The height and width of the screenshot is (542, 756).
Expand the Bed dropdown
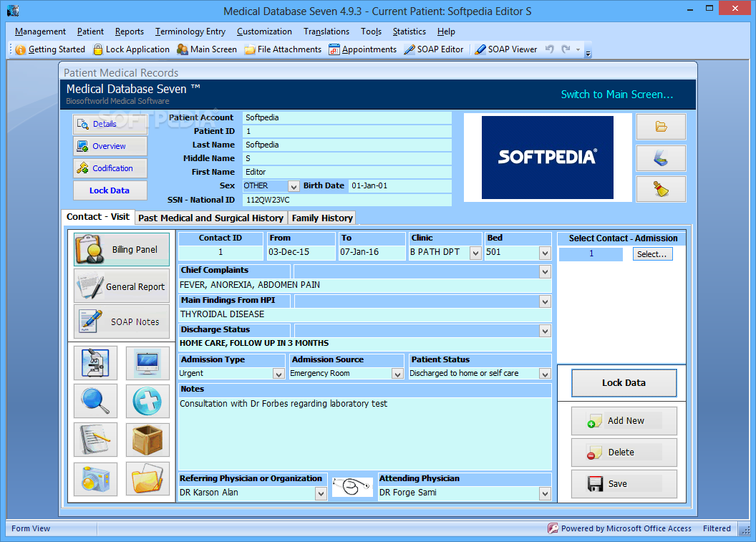pyautogui.click(x=545, y=253)
